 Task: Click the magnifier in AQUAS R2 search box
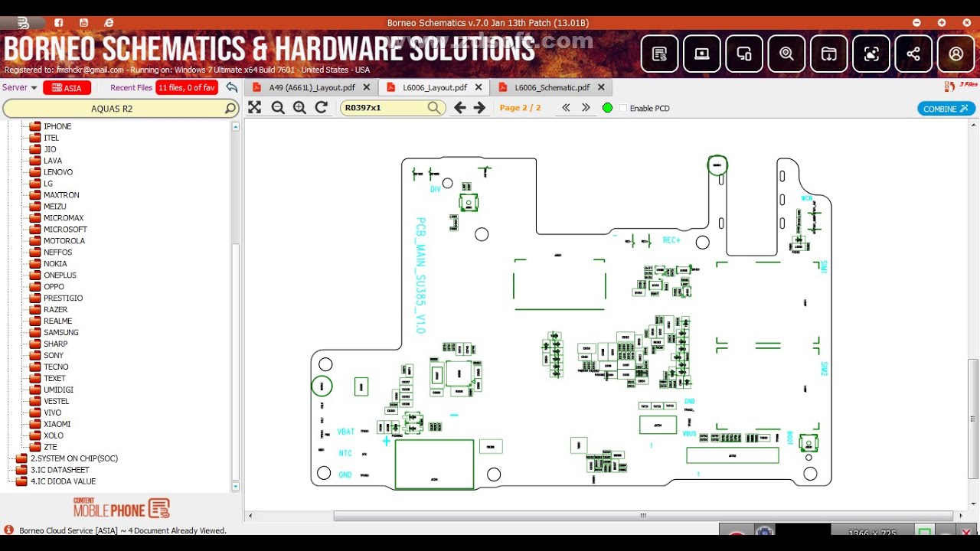(230, 109)
